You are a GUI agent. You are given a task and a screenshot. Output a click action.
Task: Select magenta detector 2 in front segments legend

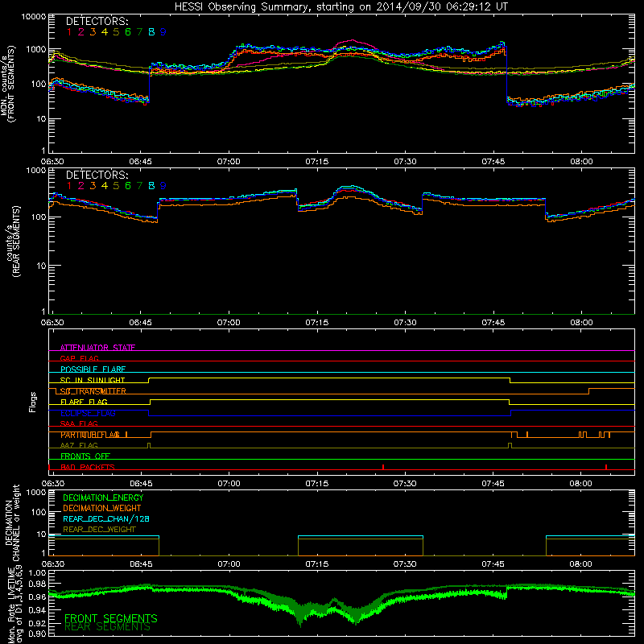81,32
